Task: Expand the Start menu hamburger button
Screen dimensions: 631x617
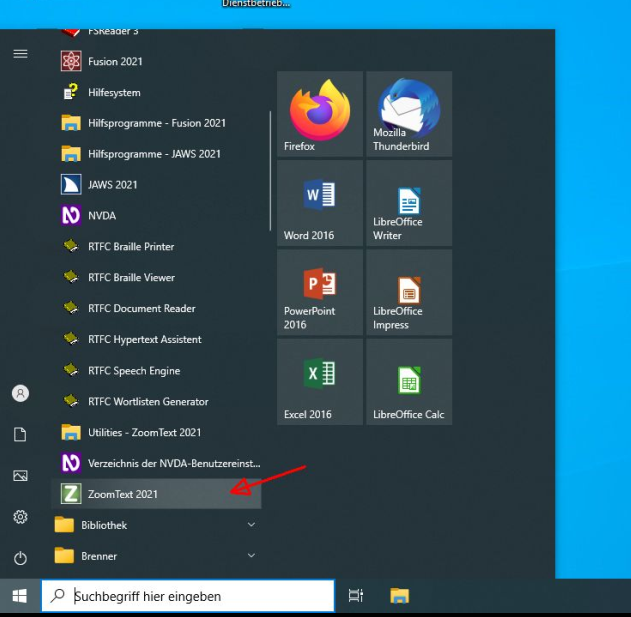Action: click(21, 54)
